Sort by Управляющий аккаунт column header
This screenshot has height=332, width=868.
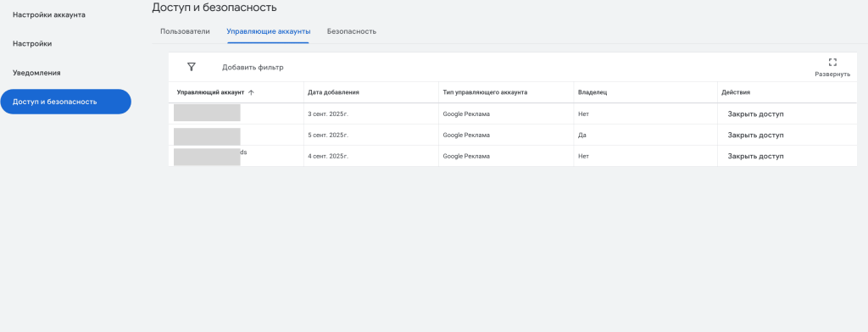pyautogui.click(x=210, y=92)
